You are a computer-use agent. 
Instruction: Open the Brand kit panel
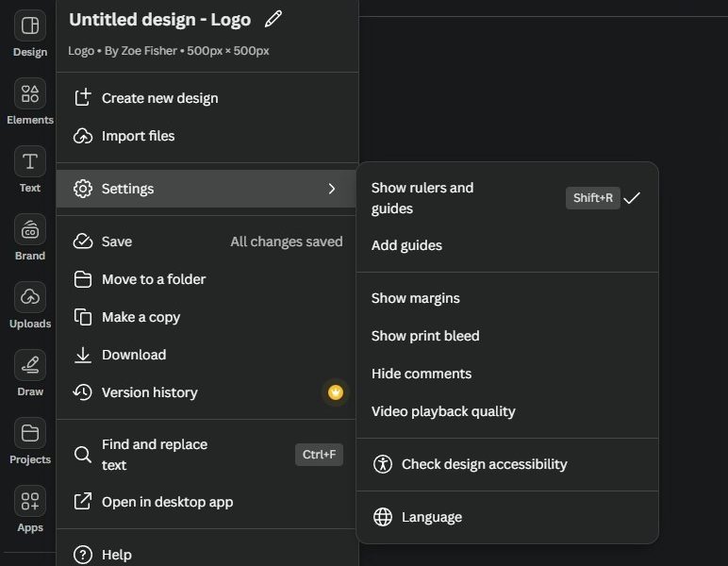click(30, 230)
